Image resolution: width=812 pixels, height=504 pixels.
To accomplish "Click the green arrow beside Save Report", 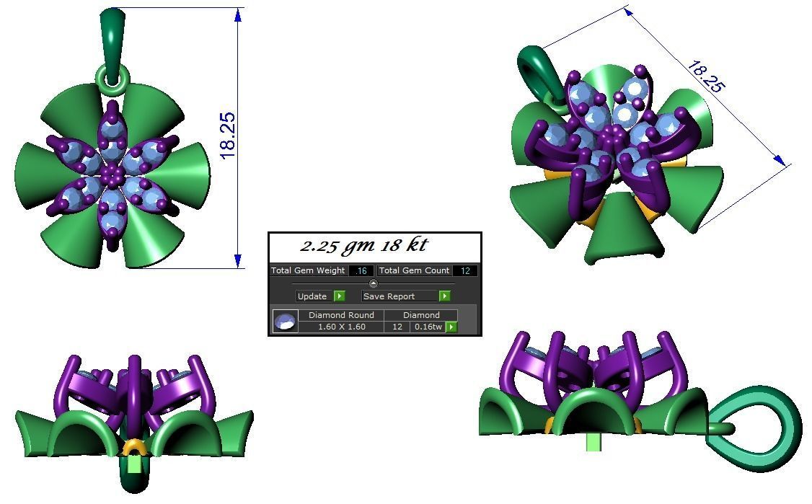I will pyautogui.click(x=444, y=296).
